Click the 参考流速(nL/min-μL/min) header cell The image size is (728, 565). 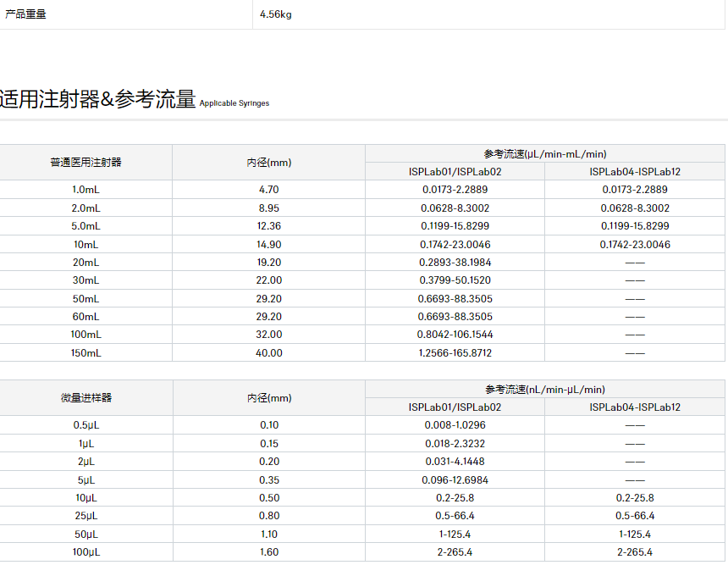click(544, 389)
